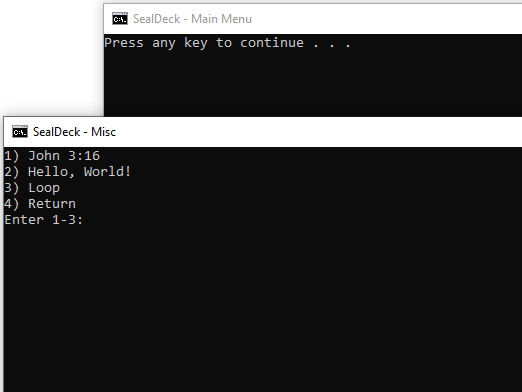Open the SealDeck - Misc window icon menu

point(20,132)
